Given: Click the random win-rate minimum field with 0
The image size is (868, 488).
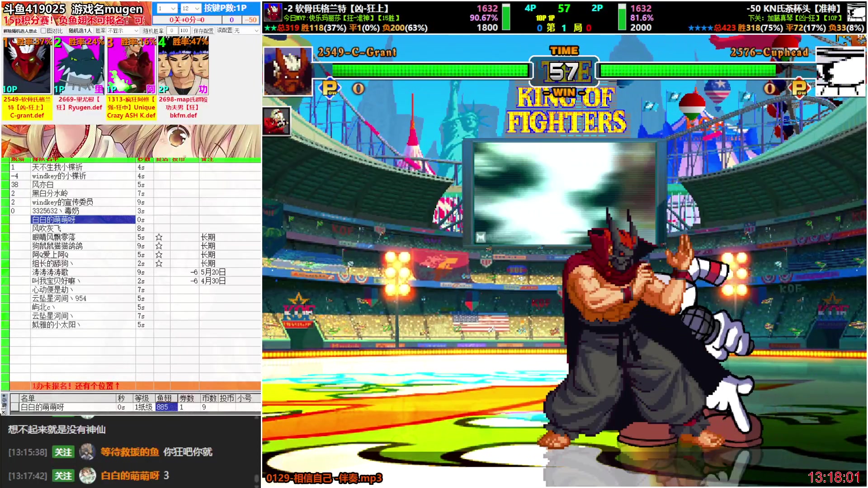Looking at the screenshot, I should click(x=172, y=31).
